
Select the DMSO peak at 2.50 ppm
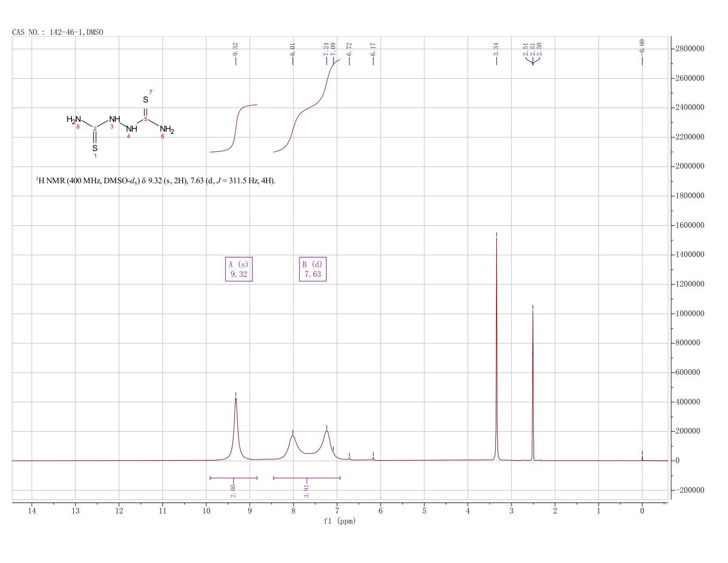pos(533,385)
